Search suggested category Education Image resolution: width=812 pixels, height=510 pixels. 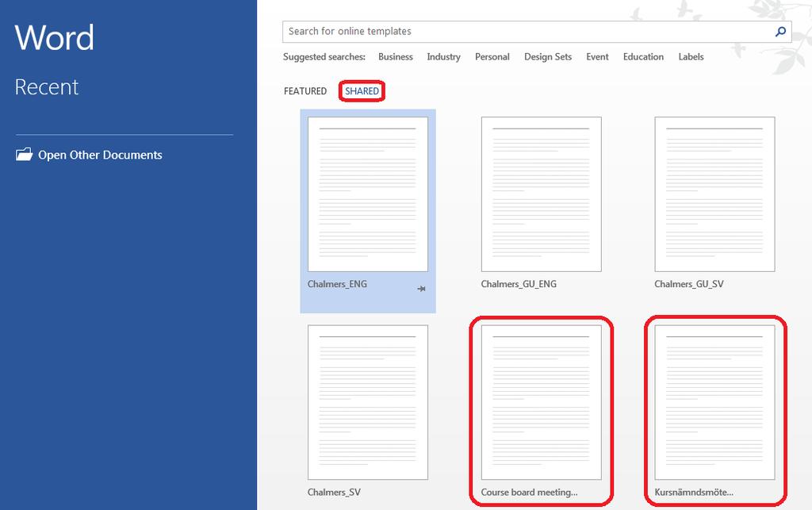coord(643,57)
